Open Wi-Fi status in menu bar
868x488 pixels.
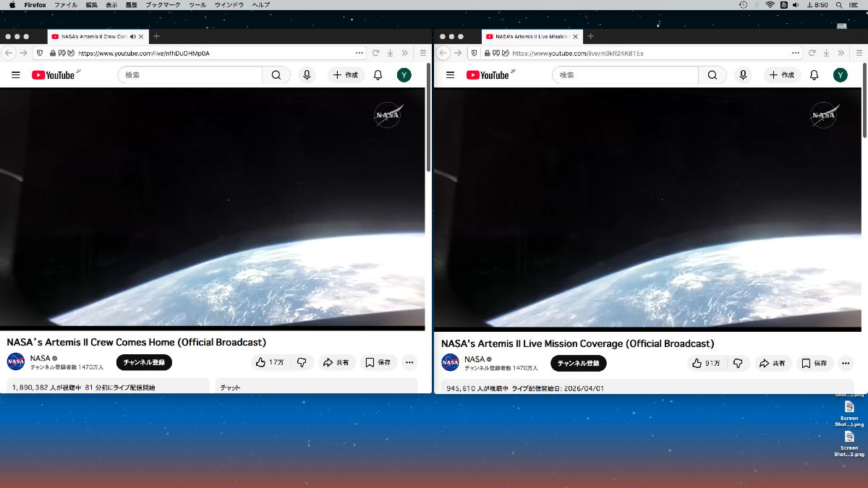(x=770, y=5)
